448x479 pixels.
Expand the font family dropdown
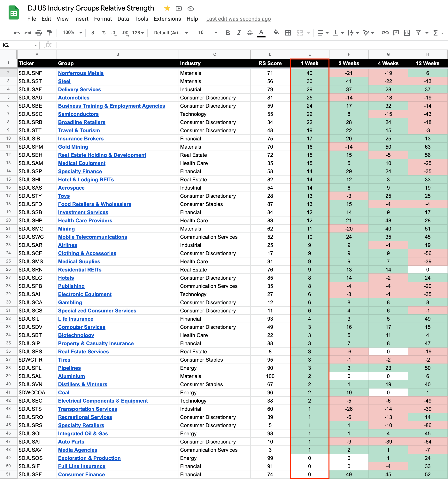(x=171, y=33)
